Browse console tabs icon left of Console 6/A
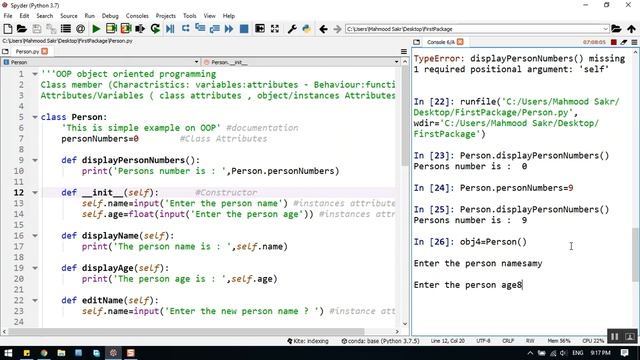 [416, 42]
